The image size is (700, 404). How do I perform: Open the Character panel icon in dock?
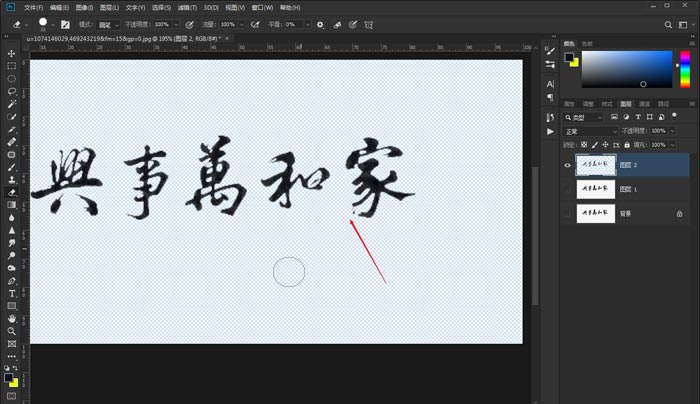pyautogui.click(x=550, y=84)
